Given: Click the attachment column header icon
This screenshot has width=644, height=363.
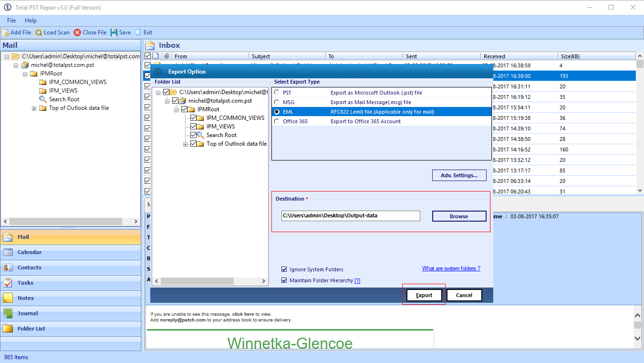Looking at the screenshot, I should point(166,56).
